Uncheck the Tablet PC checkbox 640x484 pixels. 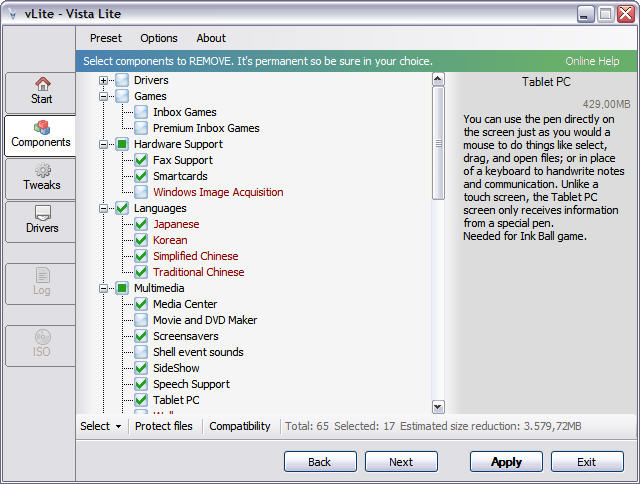tap(141, 400)
